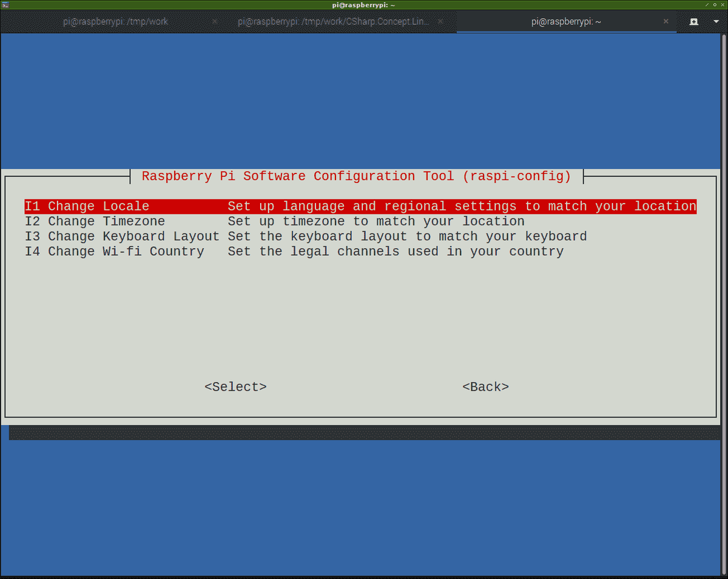Image resolution: width=728 pixels, height=579 pixels.
Task: Minimize the terminal window
Action: coord(707,4)
